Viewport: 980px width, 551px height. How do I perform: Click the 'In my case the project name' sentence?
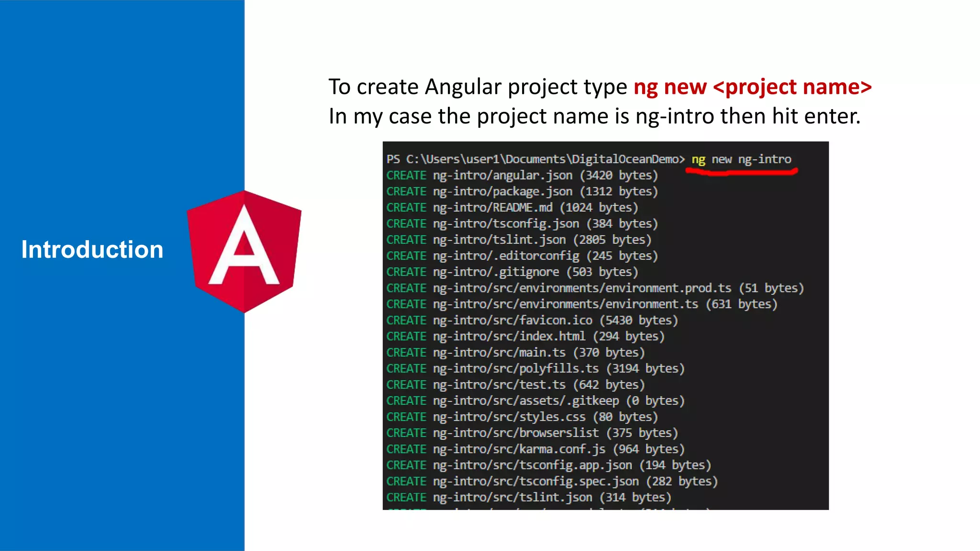tap(594, 116)
